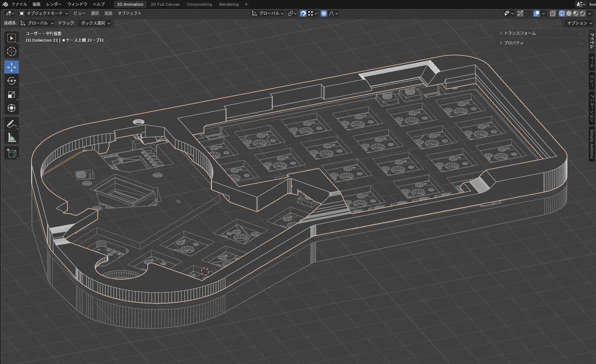
Task: Open snapping options dropdown
Action: pos(313,13)
